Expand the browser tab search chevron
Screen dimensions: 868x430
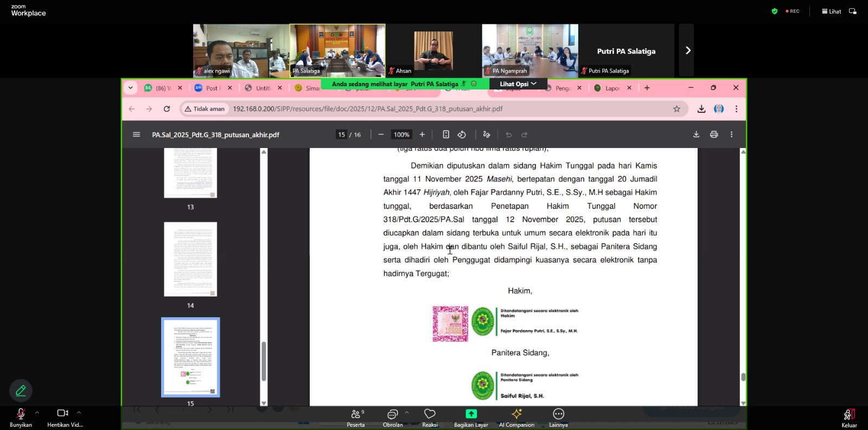pyautogui.click(x=131, y=88)
